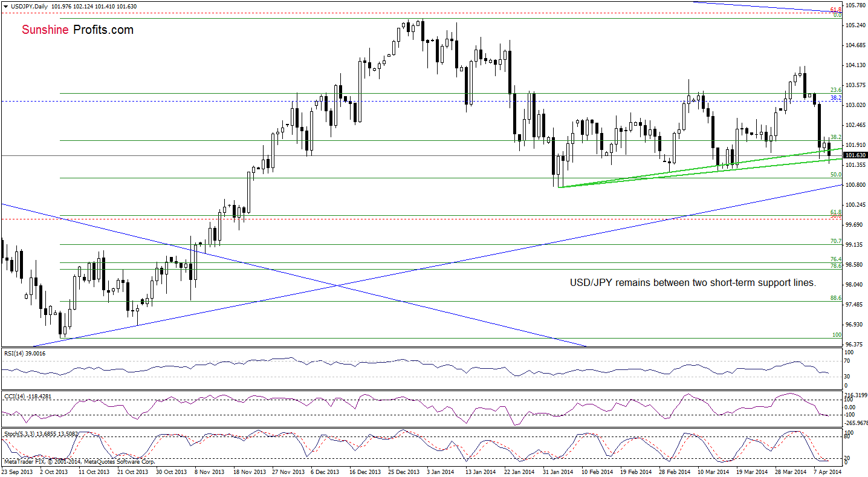The height and width of the screenshot is (477, 868).
Task: Click the RSI(14) 39.0016 indicator label
Action: [24, 353]
